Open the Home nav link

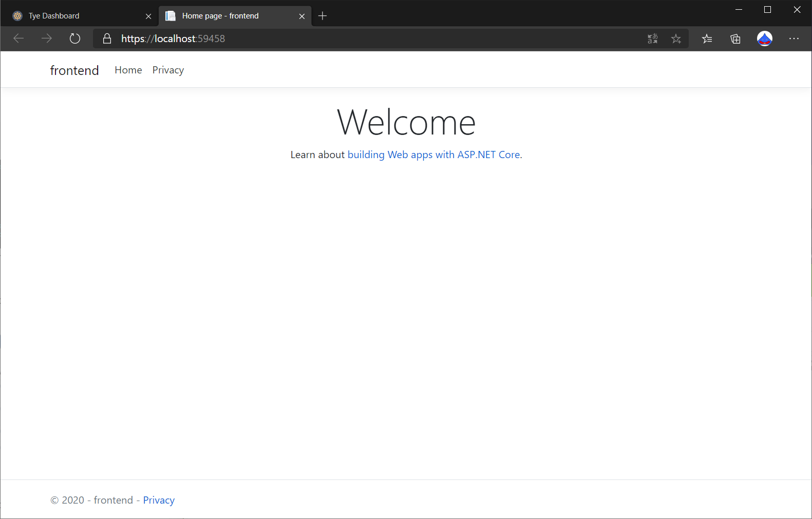pos(128,70)
